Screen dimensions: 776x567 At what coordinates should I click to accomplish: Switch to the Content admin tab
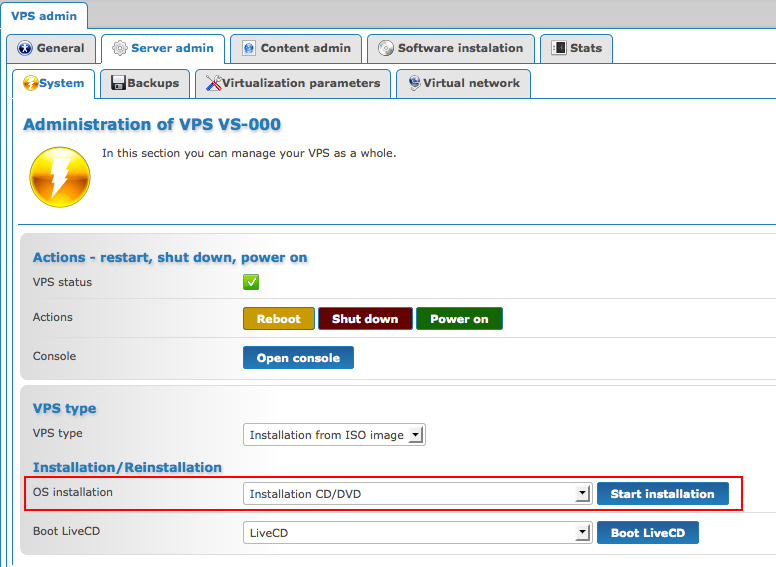point(296,48)
